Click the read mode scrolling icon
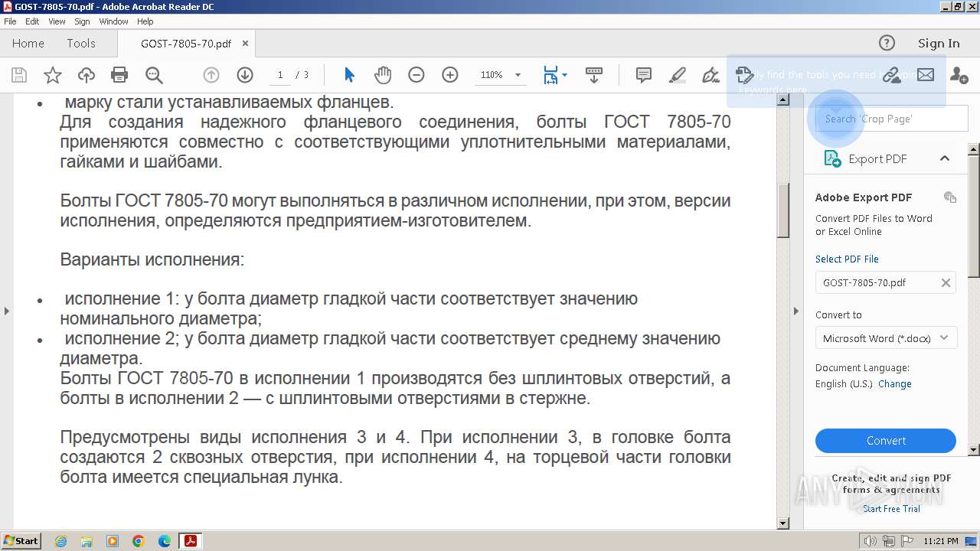Screen dimensions: 980x551 pyautogui.click(x=594, y=75)
